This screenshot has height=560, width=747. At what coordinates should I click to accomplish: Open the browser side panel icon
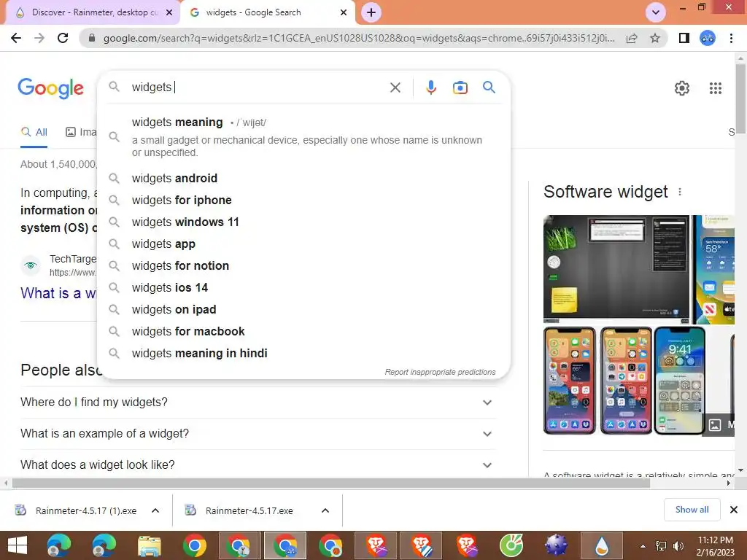coord(684,38)
